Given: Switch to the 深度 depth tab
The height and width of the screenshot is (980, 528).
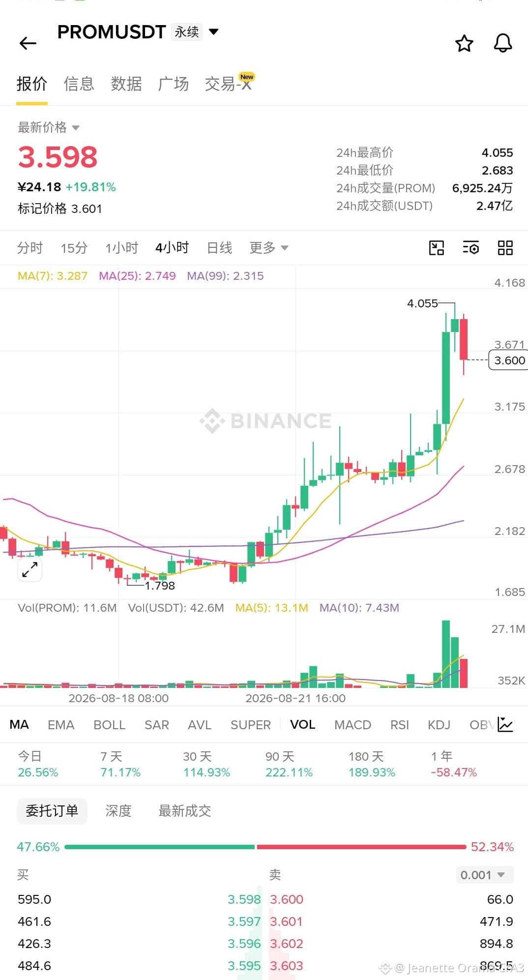Looking at the screenshot, I should tap(118, 811).
